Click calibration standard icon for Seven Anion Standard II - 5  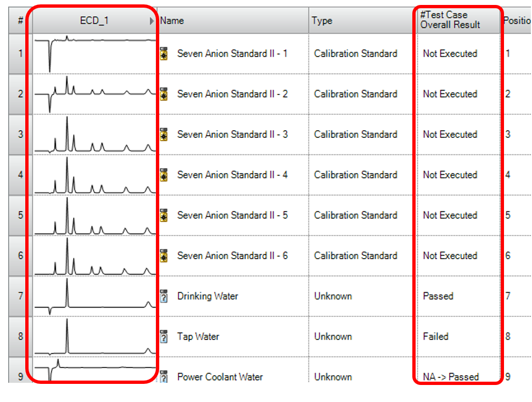(163, 215)
